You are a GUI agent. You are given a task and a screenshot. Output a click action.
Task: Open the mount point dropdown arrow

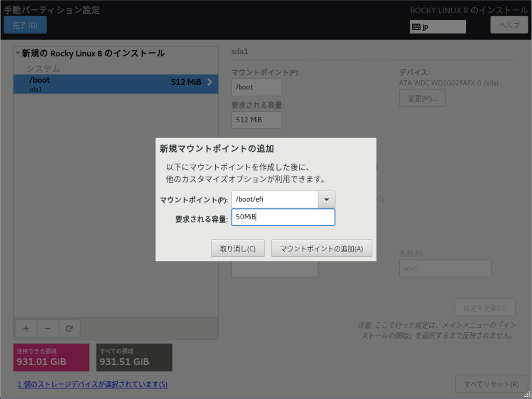point(326,199)
